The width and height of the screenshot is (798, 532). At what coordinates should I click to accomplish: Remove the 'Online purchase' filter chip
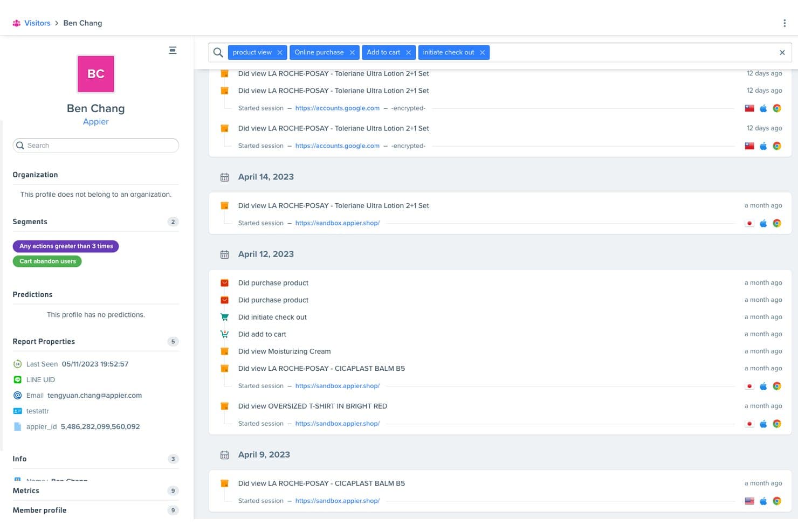[352, 52]
